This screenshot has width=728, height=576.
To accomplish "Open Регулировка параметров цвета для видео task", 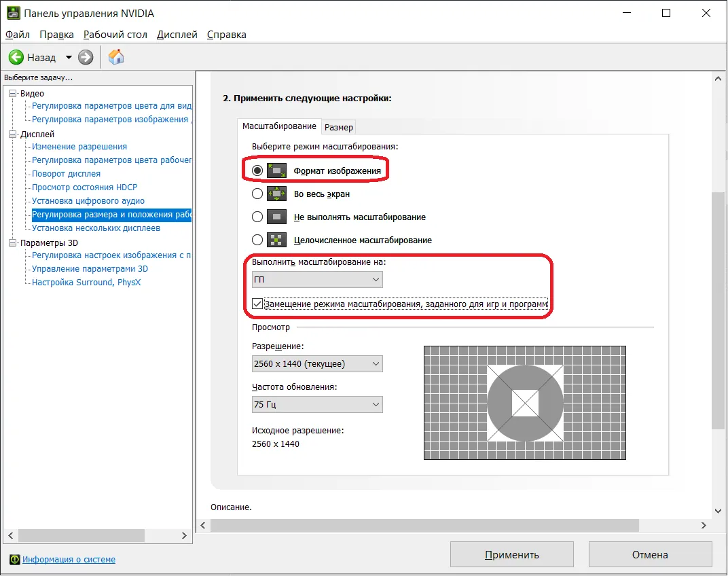I will point(111,106).
